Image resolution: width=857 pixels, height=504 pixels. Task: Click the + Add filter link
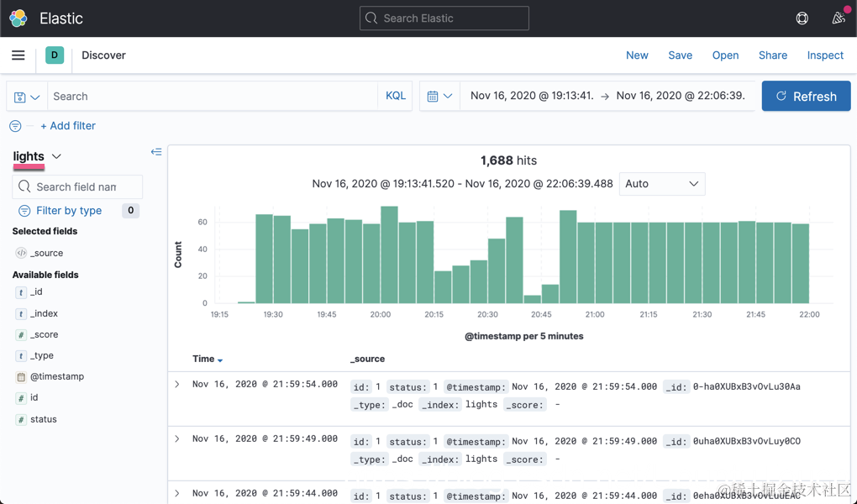pyautogui.click(x=68, y=126)
